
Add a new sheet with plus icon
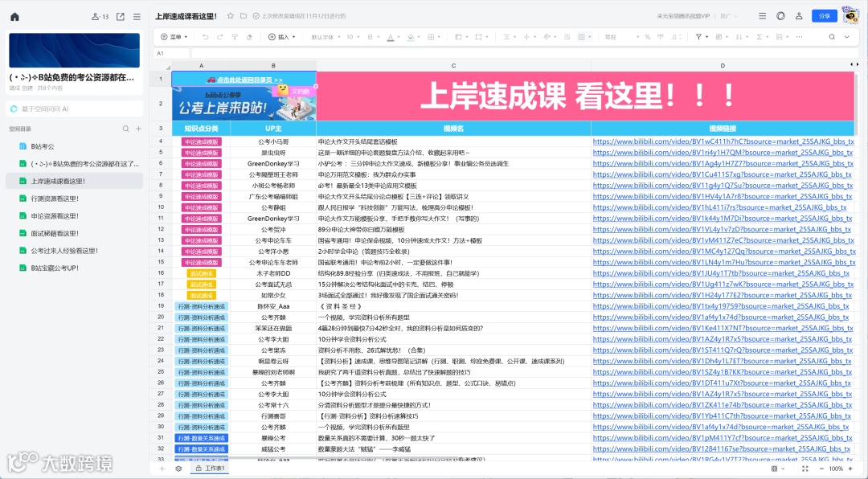tap(162, 469)
